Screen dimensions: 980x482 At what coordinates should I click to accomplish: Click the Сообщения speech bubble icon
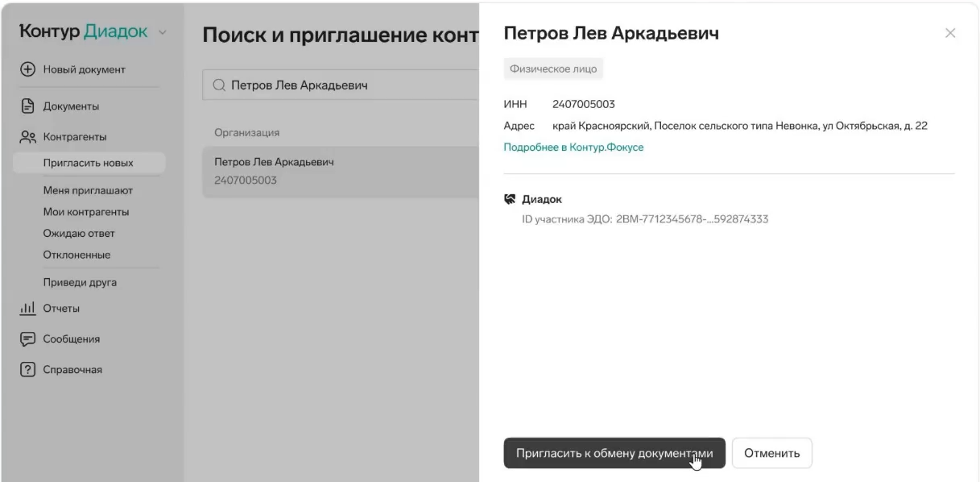(x=27, y=339)
